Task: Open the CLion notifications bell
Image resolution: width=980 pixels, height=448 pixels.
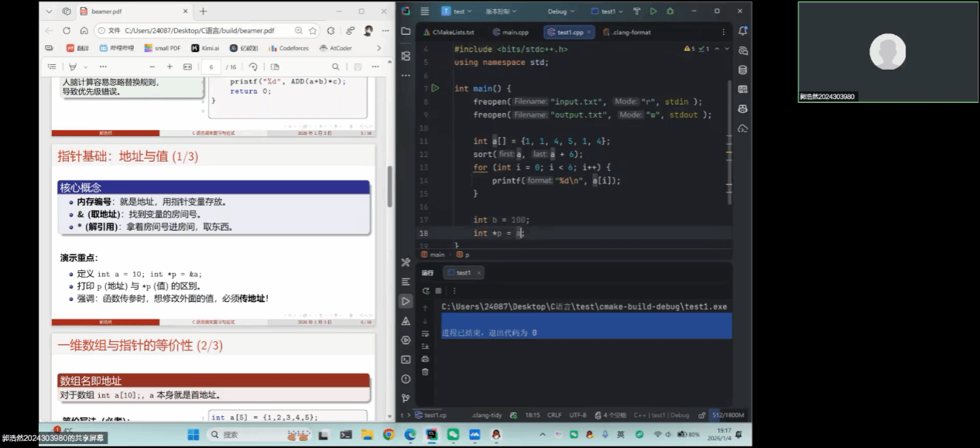Action: pyautogui.click(x=742, y=32)
